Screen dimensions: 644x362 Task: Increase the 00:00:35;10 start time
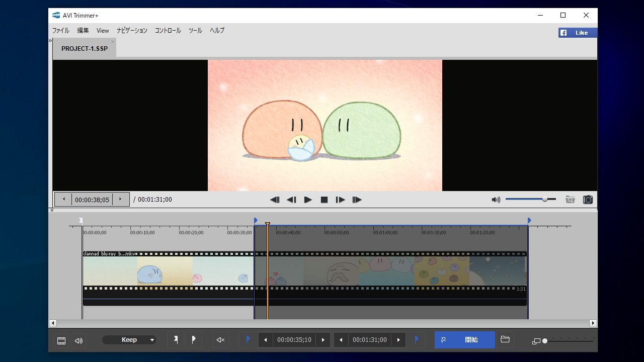323,340
